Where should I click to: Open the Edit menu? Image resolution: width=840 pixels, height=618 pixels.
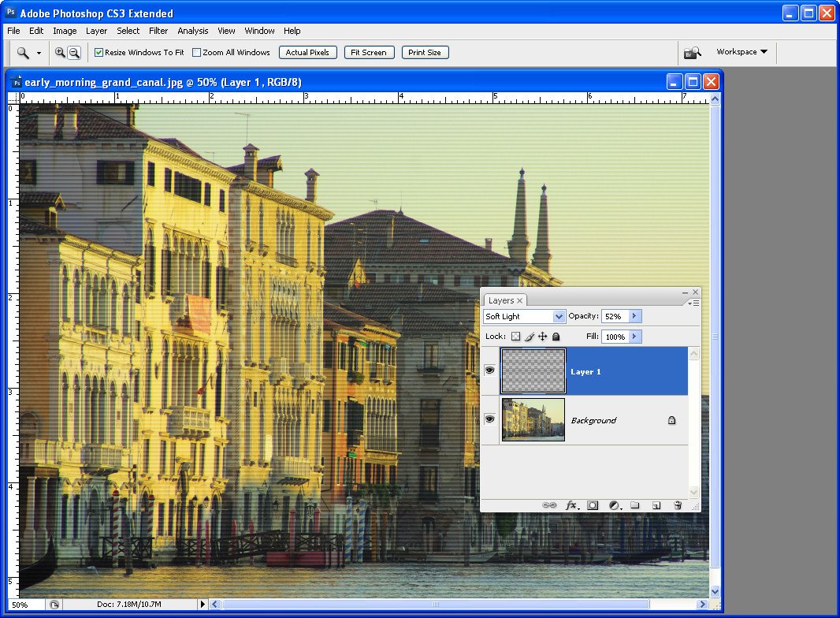(x=36, y=31)
